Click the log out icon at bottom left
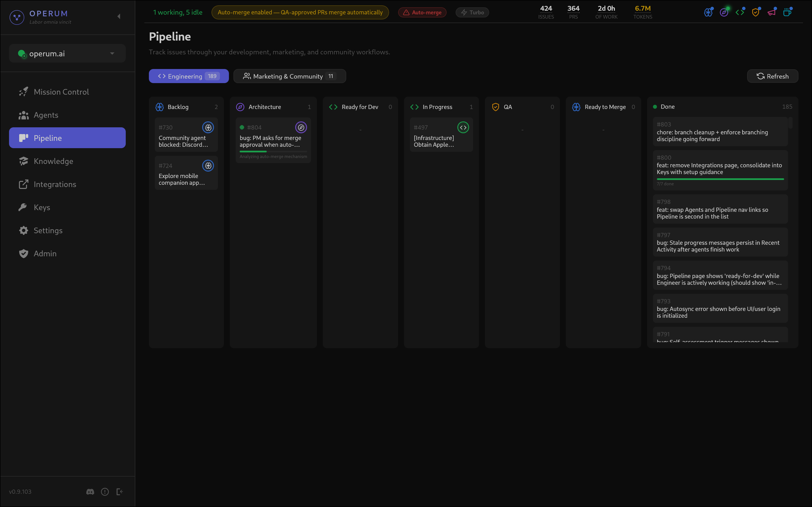Image resolution: width=812 pixels, height=507 pixels. pos(120,492)
